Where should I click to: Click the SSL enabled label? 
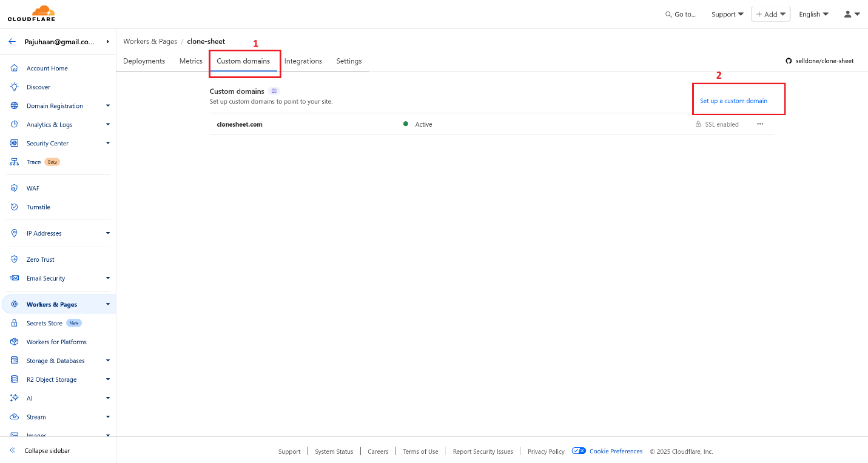pos(722,124)
